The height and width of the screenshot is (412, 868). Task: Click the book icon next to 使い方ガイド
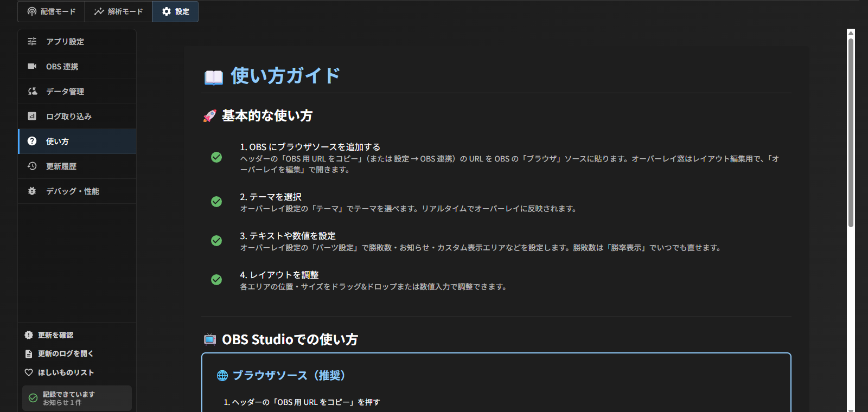coord(214,78)
